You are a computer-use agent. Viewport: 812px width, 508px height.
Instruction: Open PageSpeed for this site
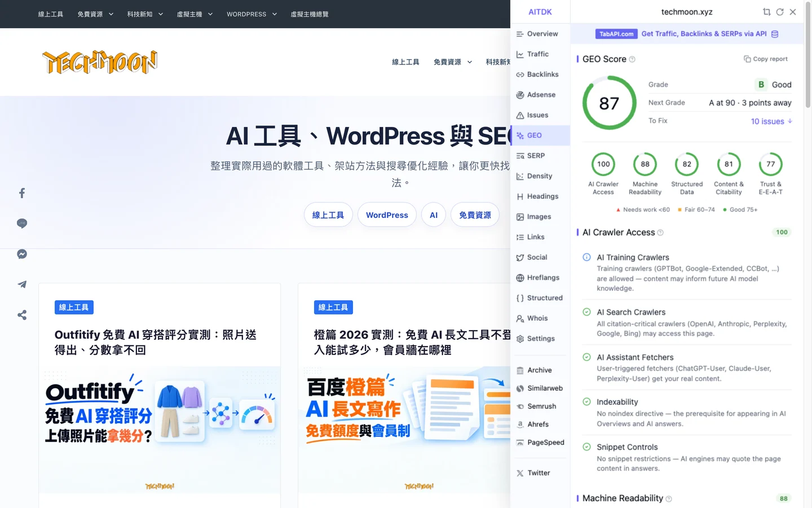(x=540, y=443)
